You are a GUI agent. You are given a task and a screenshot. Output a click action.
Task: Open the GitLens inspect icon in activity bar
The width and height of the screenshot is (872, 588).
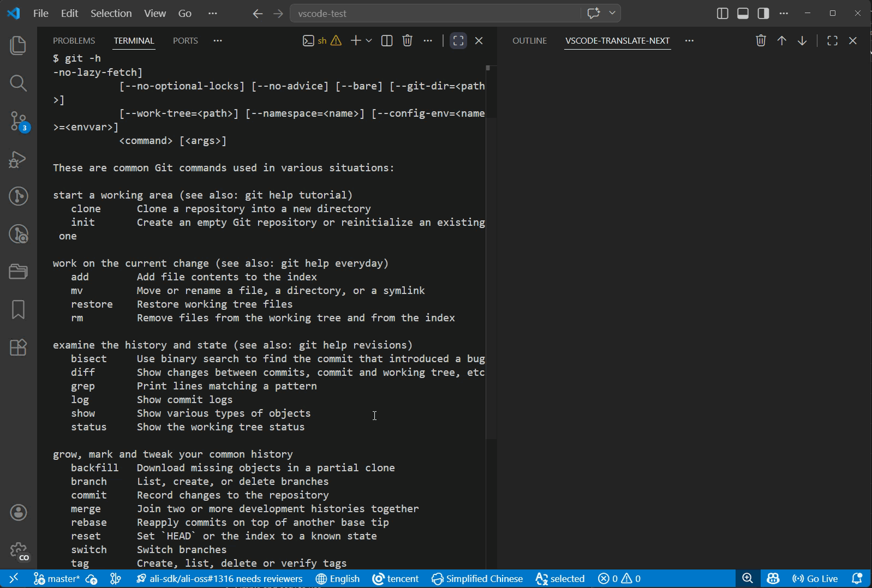tap(18, 234)
